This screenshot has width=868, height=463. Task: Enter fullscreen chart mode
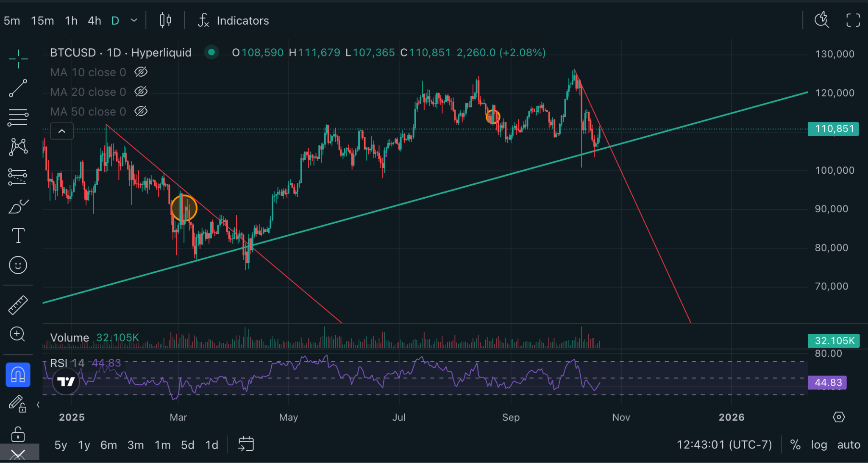tap(853, 20)
